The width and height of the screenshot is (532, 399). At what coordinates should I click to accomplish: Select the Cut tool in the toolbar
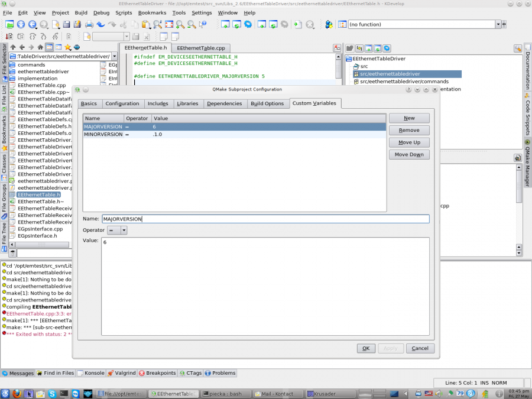coord(123,24)
